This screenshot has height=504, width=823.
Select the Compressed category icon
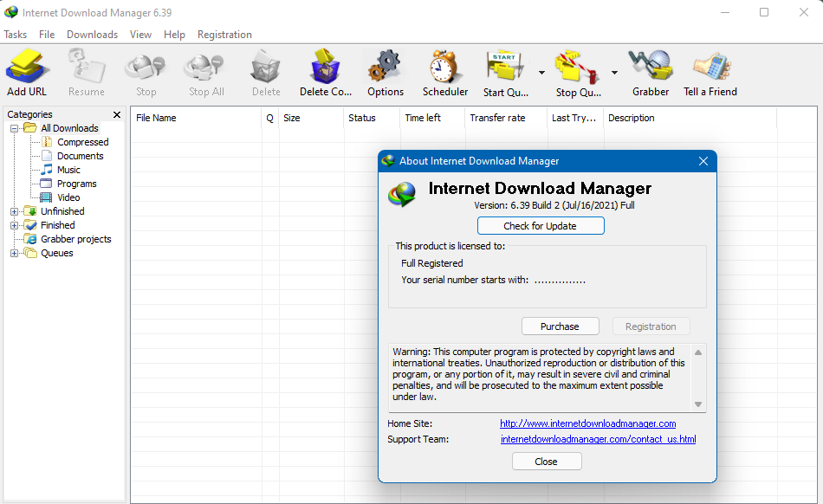(47, 142)
